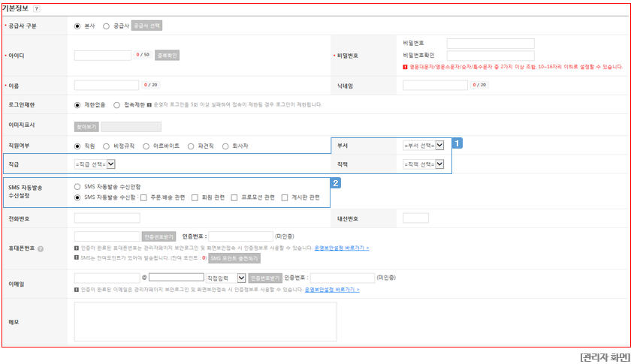This screenshot has height=364, width=634.
Task: Open 운영보안설정 바로가기 link under 휴대폰번호
Action: point(342,248)
